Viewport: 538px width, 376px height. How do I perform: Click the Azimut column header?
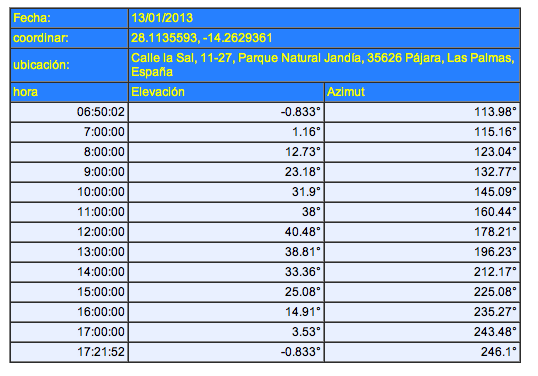tap(422, 92)
